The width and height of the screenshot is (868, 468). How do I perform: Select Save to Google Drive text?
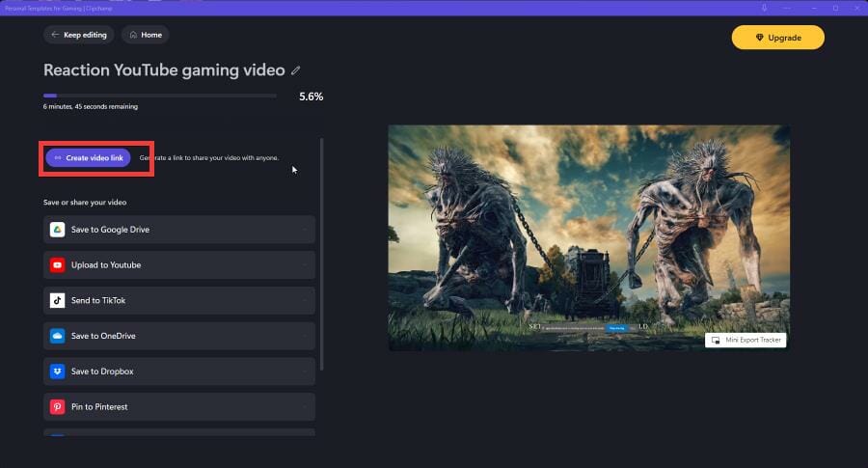click(110, 230)
